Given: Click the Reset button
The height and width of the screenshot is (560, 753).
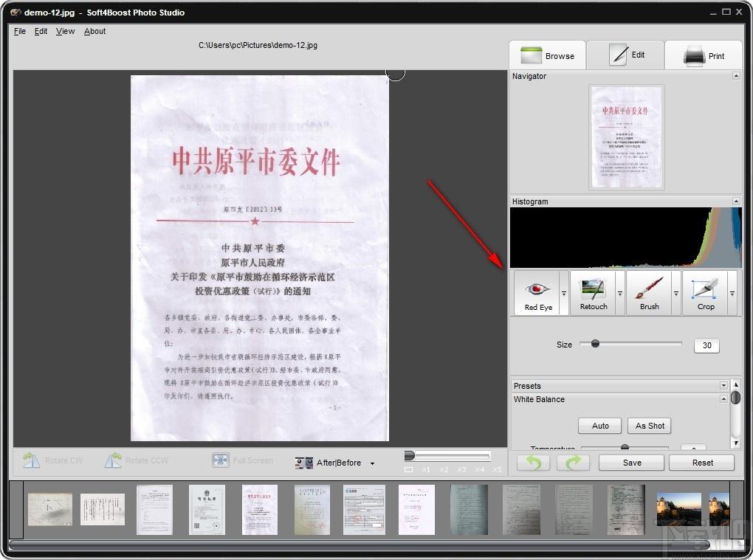Looking at the screenshot, I should point(702,463).
